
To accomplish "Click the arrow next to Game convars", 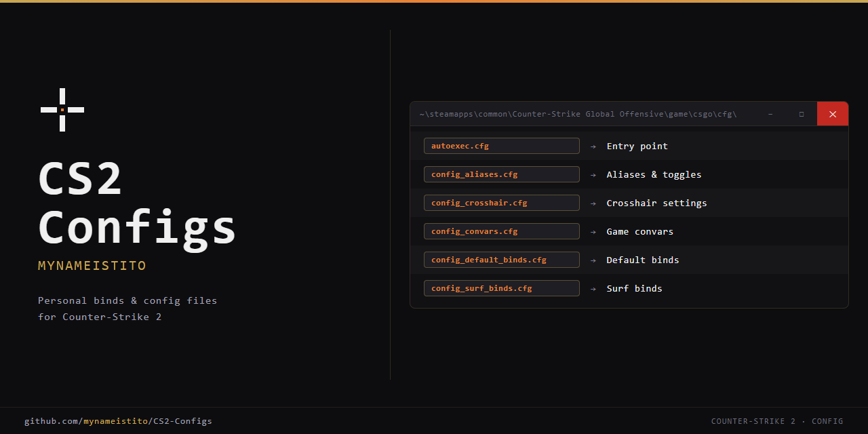I will pyautogui.click(x=593, y=231).
